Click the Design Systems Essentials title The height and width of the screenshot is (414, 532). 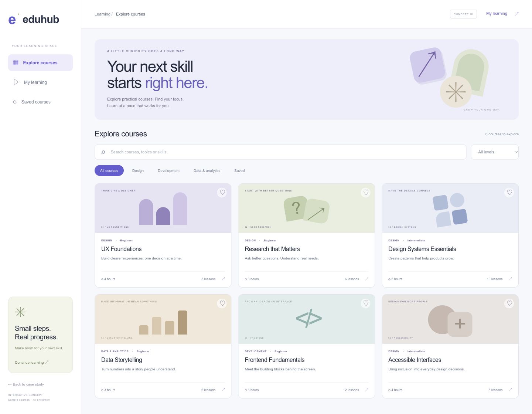pos(422,249)
